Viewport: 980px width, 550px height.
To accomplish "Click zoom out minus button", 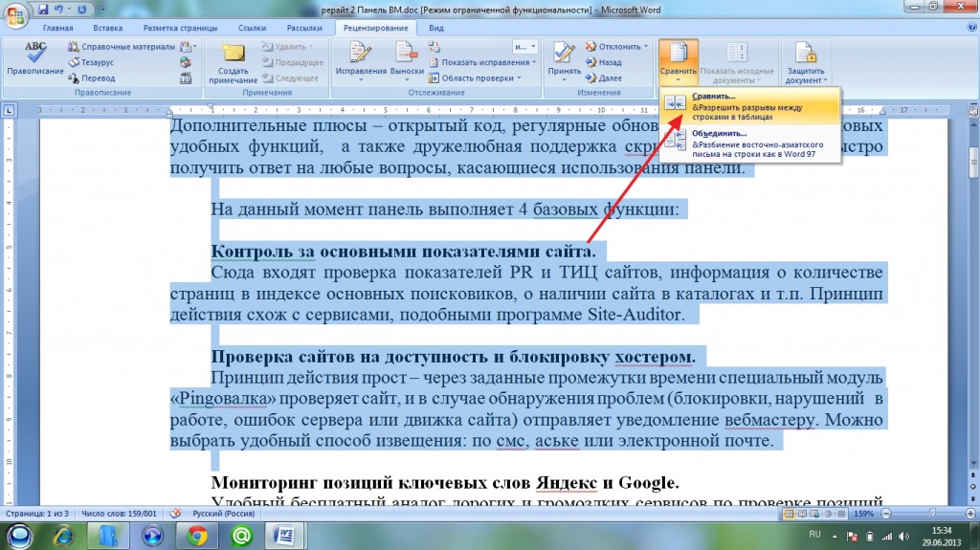I will coord(885,514).
